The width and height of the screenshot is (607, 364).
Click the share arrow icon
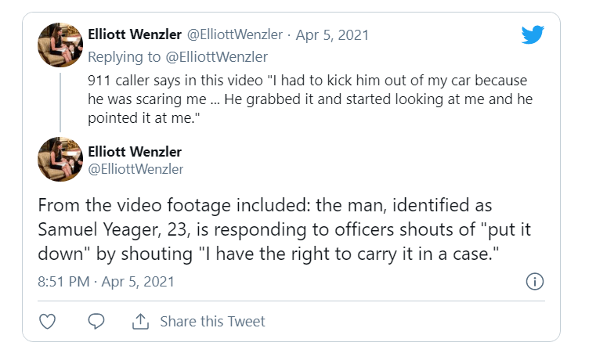click(141, 322)
